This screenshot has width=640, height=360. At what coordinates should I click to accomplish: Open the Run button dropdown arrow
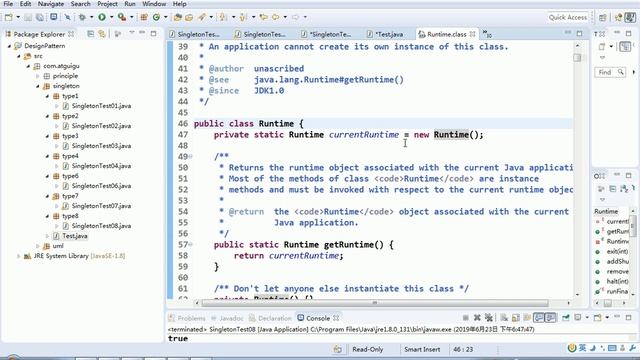(x=111, y=17)
